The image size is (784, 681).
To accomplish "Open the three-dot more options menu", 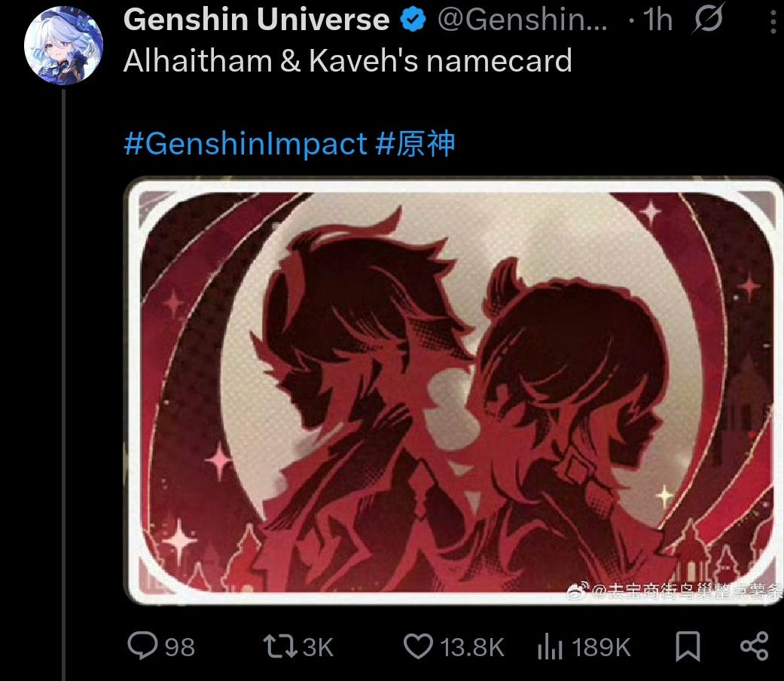I will pos(773,20).
